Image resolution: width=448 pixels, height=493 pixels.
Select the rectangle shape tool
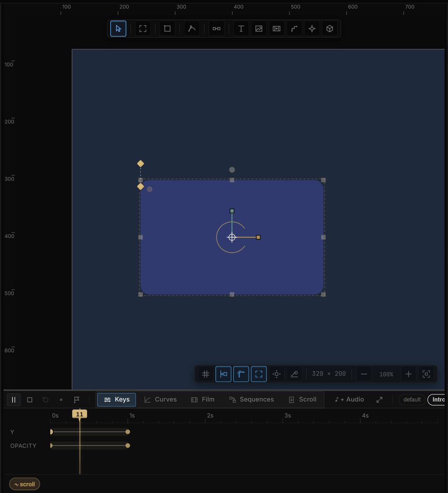(167, 28)
